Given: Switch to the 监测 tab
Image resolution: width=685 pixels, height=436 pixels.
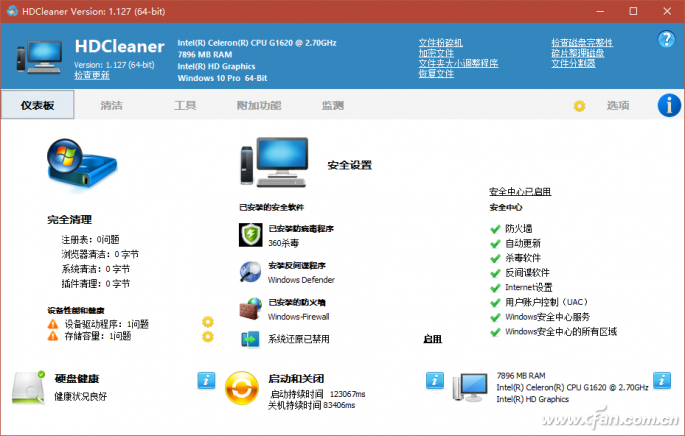Looking at the screenshot, I should click(332, 105).
